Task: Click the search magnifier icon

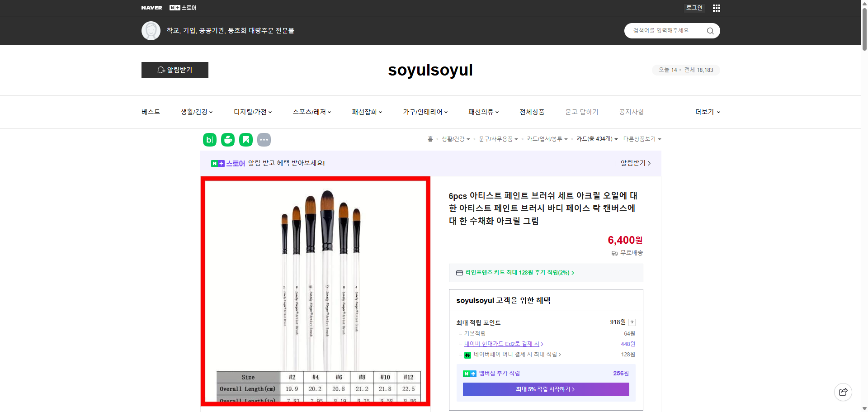Action: click(710, 30)
